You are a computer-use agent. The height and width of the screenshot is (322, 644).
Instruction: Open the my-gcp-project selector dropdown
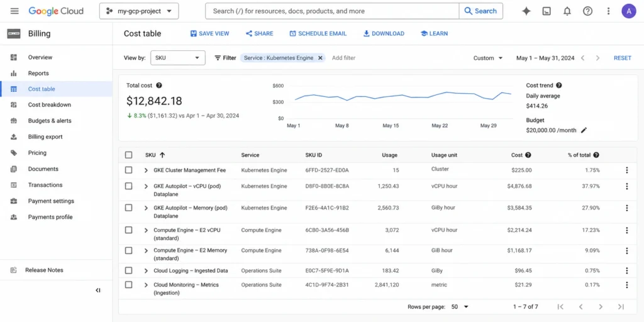[139, 11]
